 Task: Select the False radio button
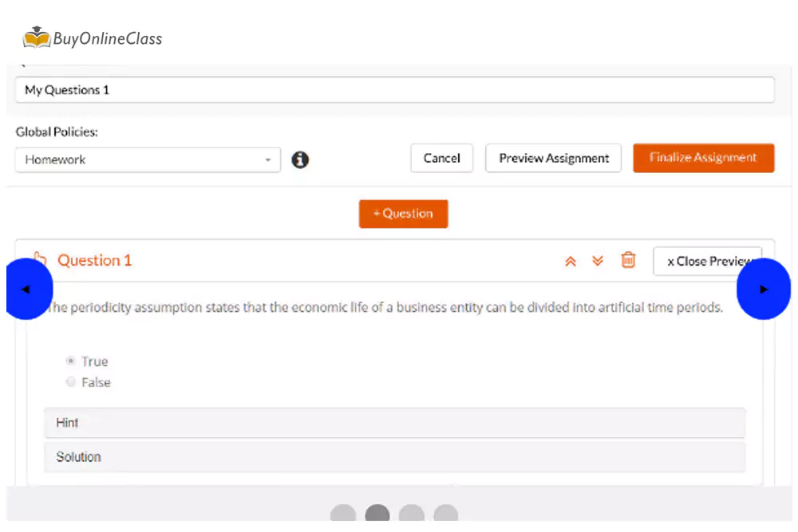(x=70, y=382)
